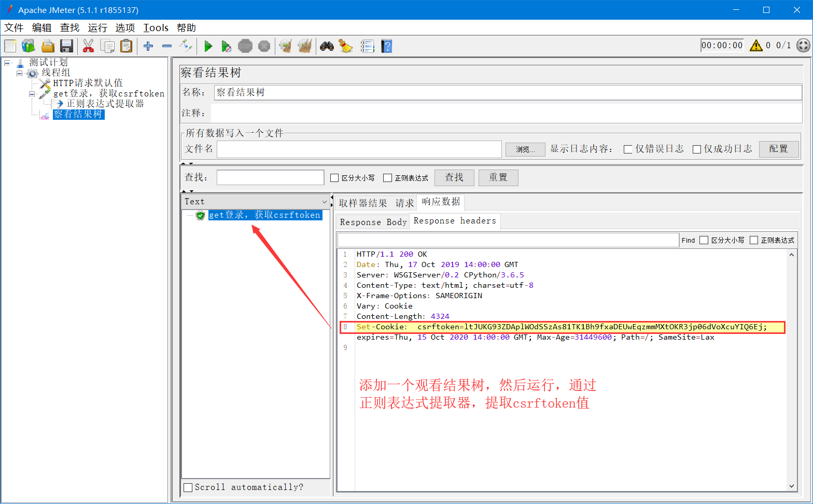This screenshot has width=813, height=504.
Task: Switch to the 响应数据 tab
Action: (x=441, y=202)
